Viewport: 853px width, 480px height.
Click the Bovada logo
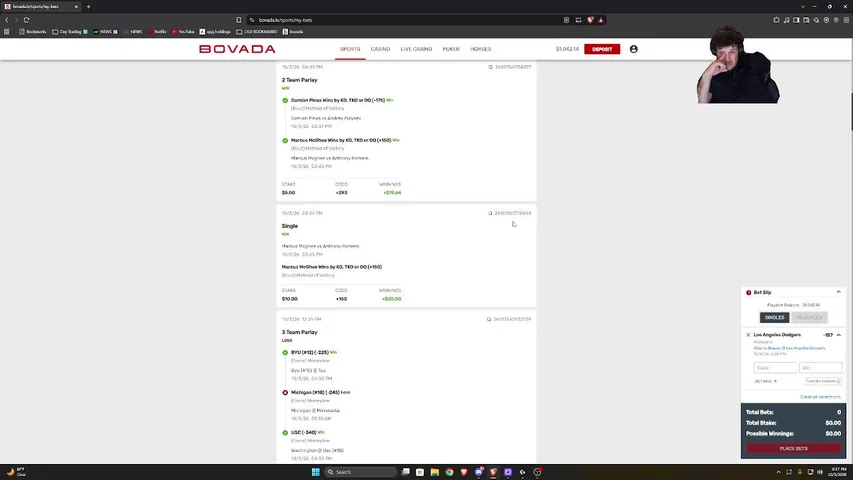coord(237,49)
